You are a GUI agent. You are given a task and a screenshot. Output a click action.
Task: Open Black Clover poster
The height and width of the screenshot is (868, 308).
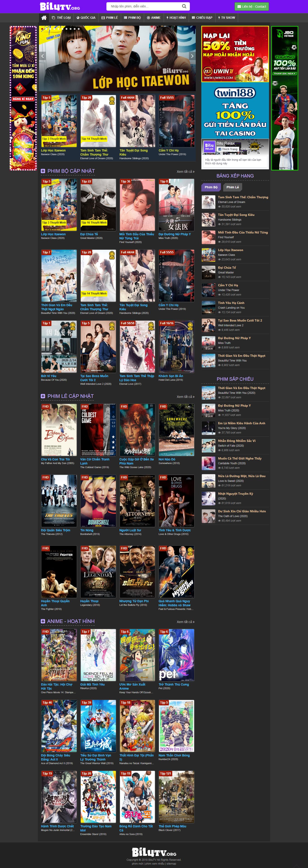click(x=176, y=797)
